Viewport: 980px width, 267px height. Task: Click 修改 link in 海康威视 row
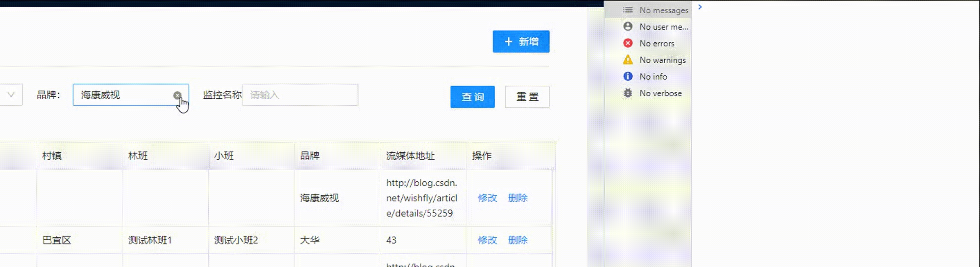[487, 198]
